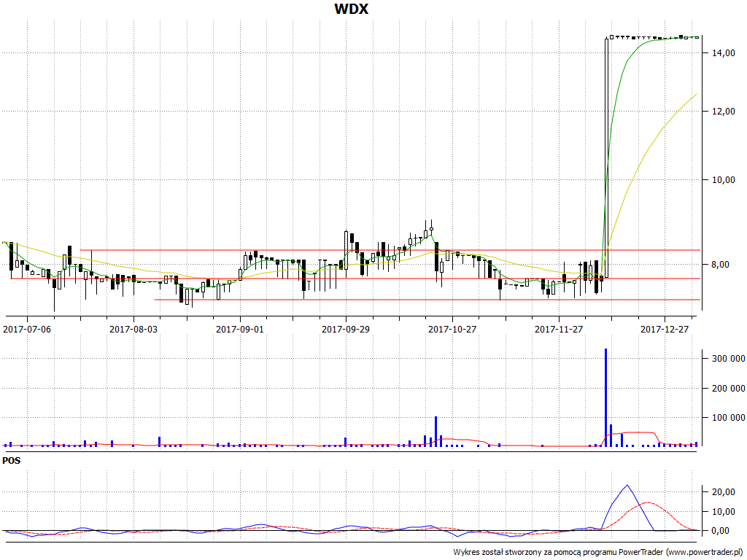Click the 12,00 price axis label
This screenshot has width=747, height=560.
(x=723, y=111)
